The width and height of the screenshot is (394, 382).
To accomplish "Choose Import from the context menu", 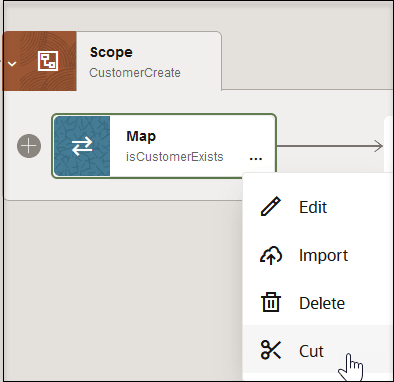I will 318,255.
